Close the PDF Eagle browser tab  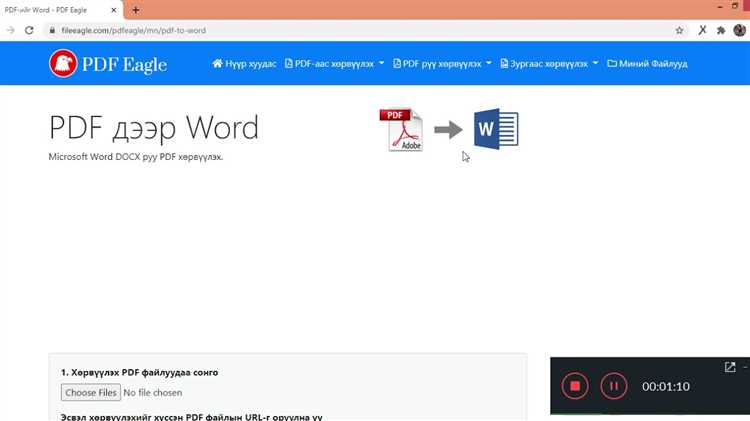[x=114, y=10]
